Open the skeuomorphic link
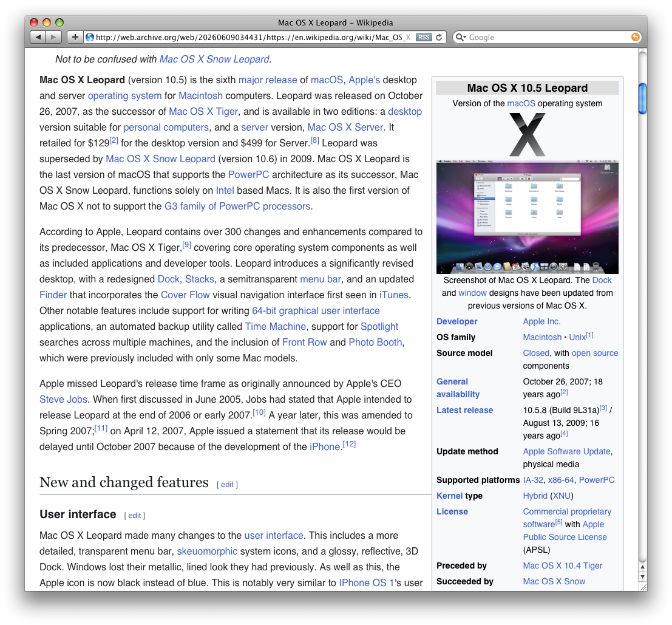 point(207,552)
